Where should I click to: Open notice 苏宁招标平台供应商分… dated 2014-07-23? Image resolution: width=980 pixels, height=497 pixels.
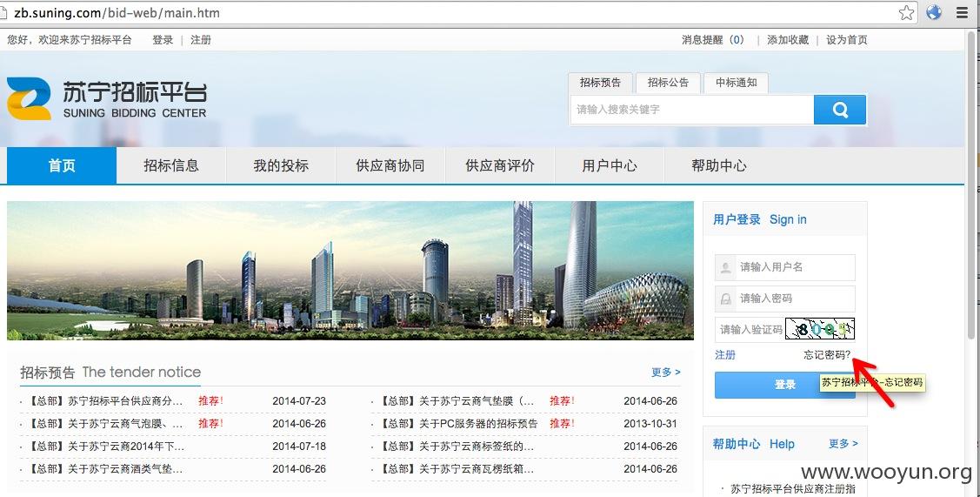tap(106, 400)
